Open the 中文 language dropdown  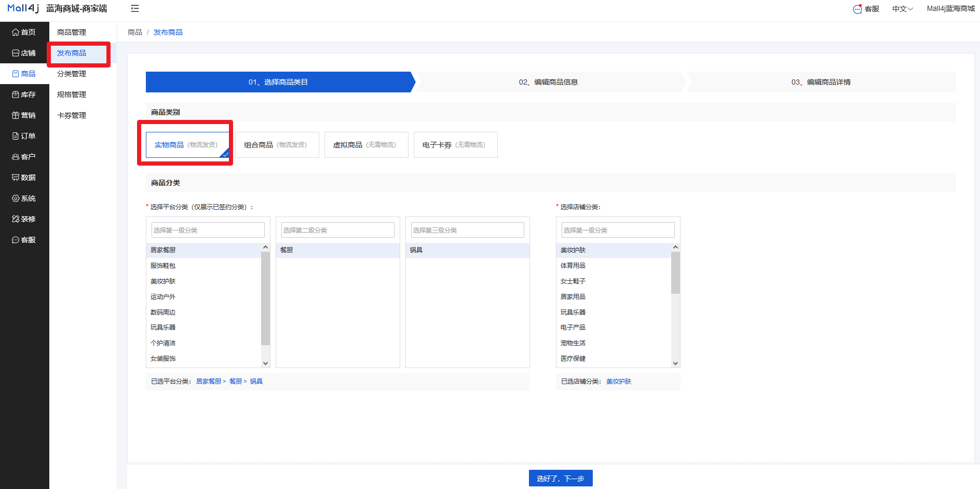point(903,9)
